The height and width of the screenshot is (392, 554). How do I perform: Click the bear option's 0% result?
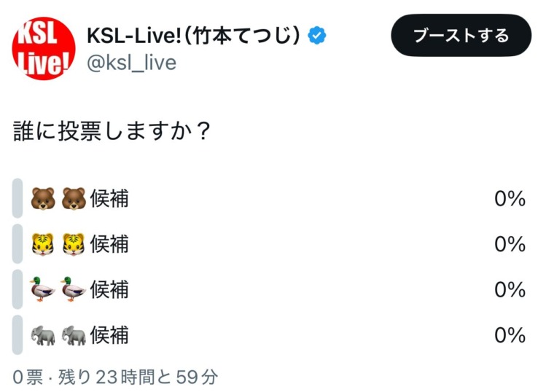pos(510,198)
